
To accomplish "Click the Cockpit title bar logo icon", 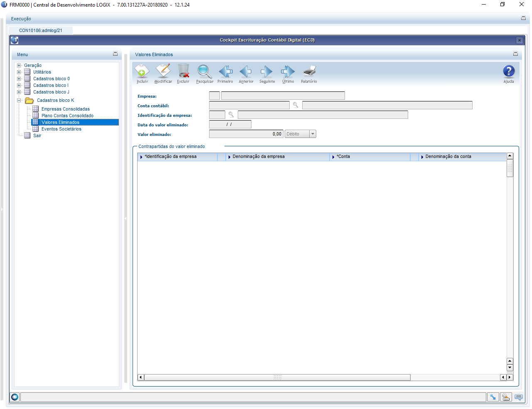I will coord(15,40).
